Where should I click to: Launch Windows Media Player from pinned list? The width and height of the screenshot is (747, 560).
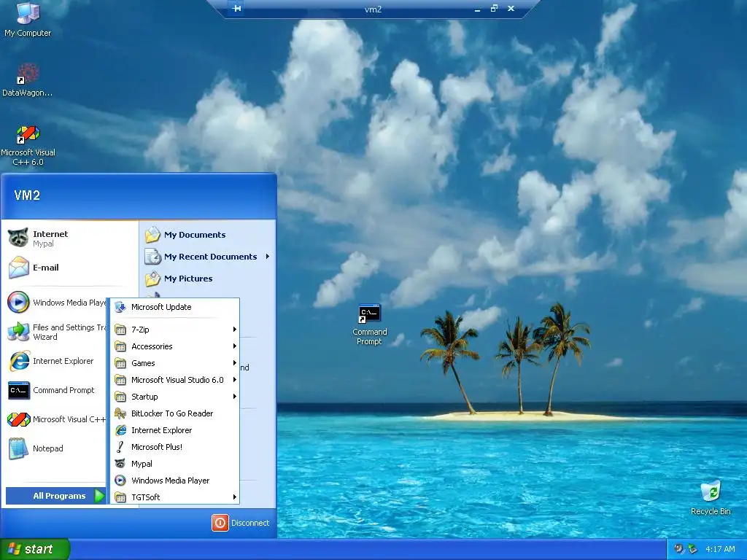[x=56, y=303]
